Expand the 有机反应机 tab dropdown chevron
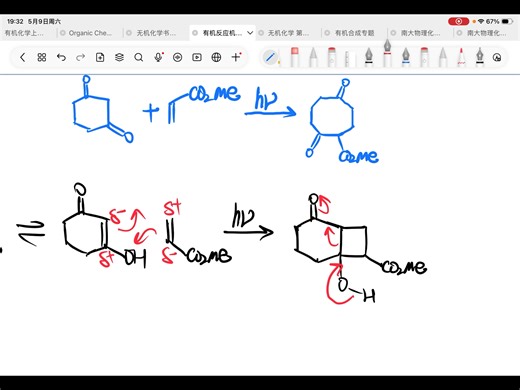Viewport: 520px width, 390px height. [250, 33]
